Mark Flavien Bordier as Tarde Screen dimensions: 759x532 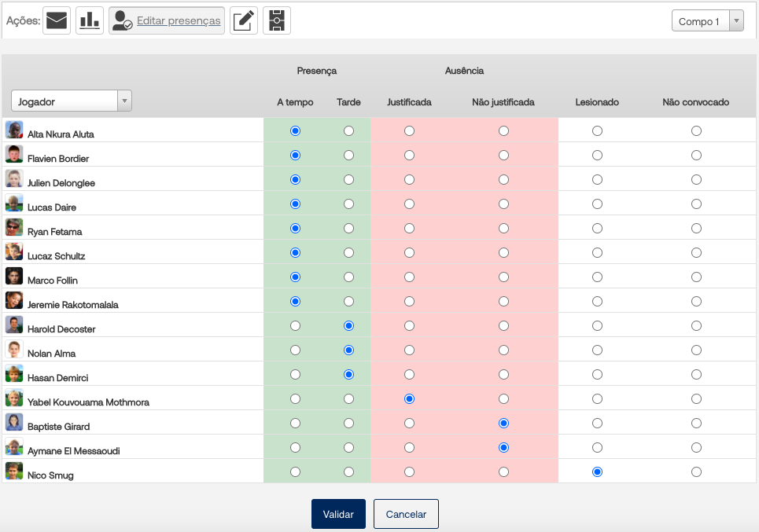[x=348, y=156]
